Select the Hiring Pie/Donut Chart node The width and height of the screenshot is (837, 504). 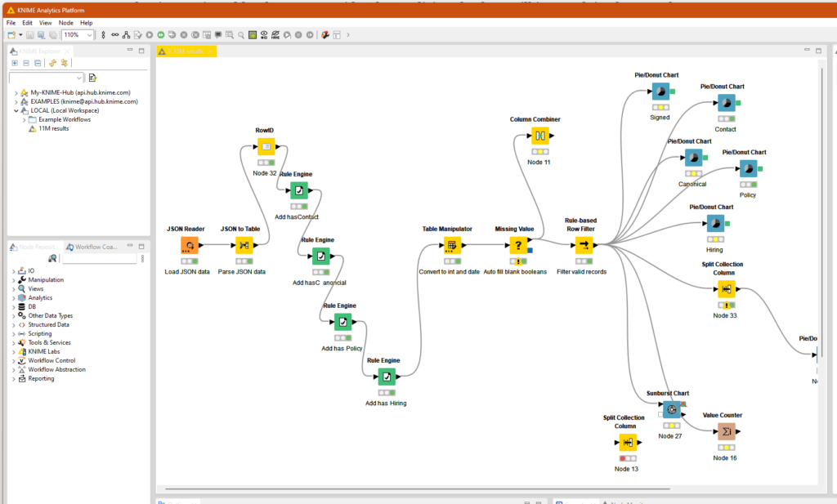[715, 224]
